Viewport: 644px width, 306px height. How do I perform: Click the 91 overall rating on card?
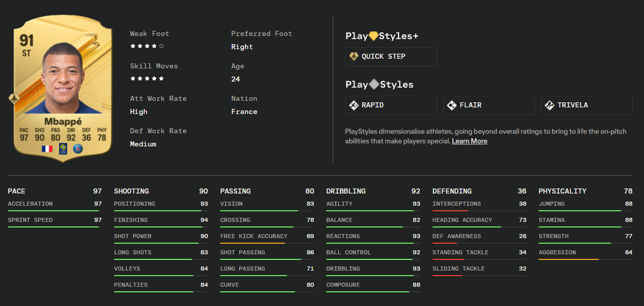27,41
